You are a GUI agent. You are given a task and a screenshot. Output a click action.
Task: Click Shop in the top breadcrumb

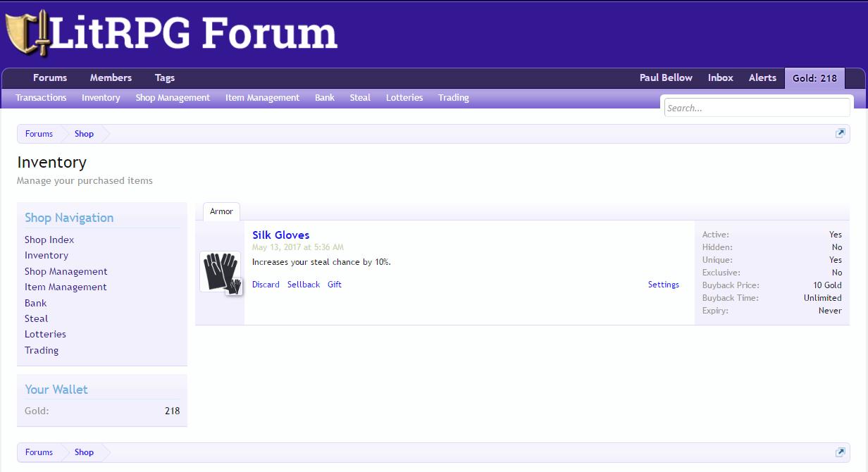point(84,134)
